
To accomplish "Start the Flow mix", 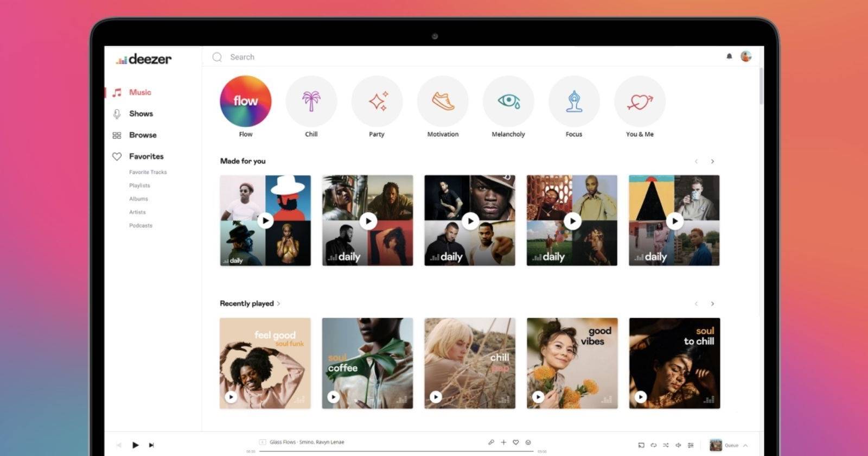I will tap(246, 101).
